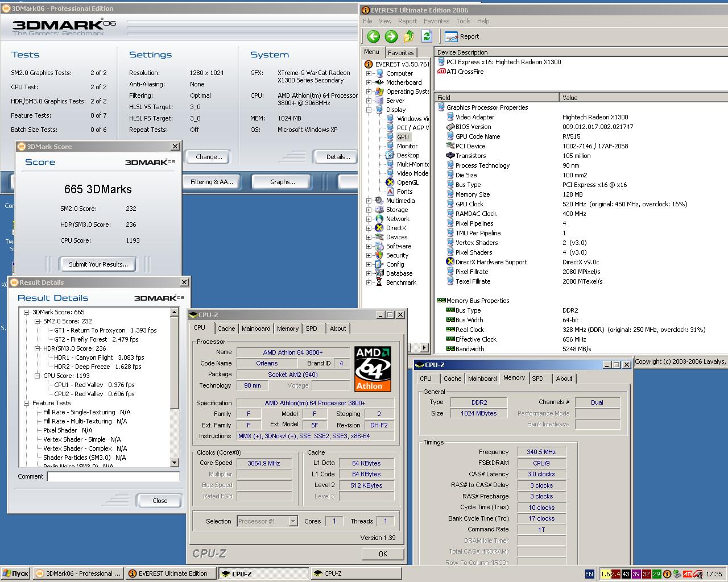This screenshot has height=582, width=728.
Task: Click the Details... system button in 3DMark06
Action: (338, 157)
